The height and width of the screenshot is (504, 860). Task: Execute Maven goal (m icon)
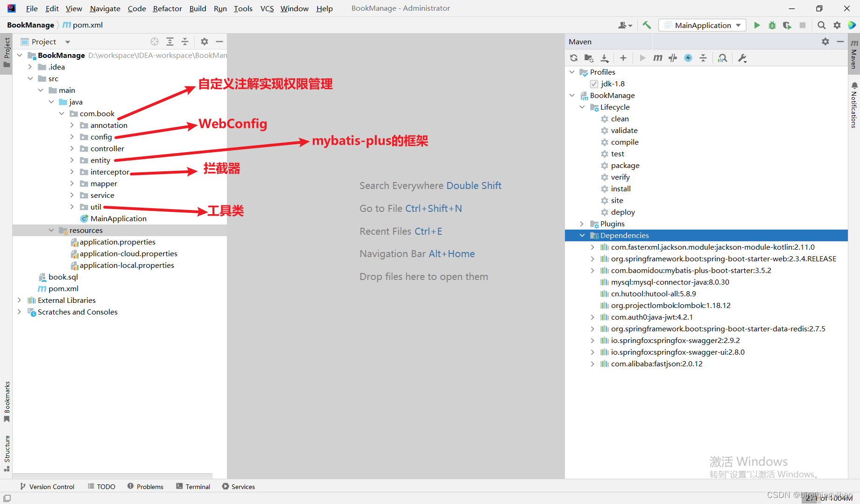(658, 58)
